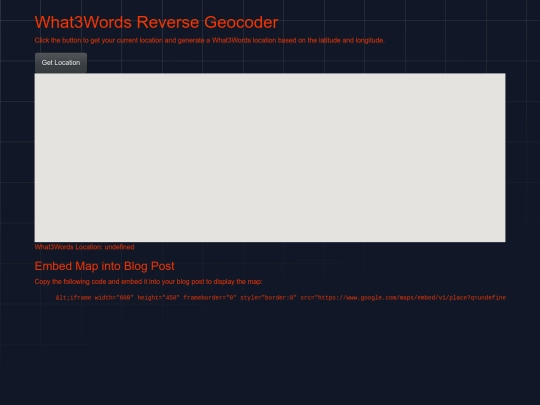540x405 pixels.
Task: Click the Get Location button
Action: point(61,63)
